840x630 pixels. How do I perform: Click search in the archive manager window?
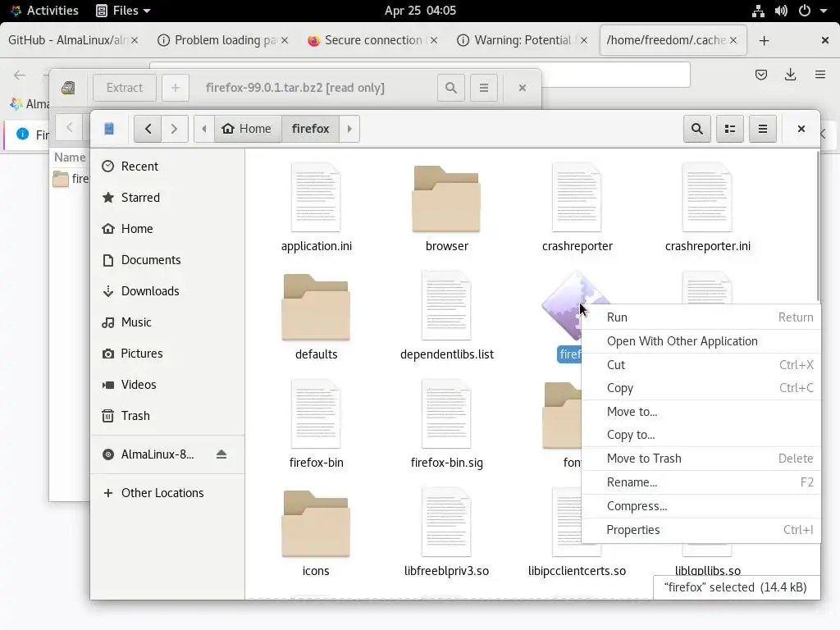tap(451, 87)
